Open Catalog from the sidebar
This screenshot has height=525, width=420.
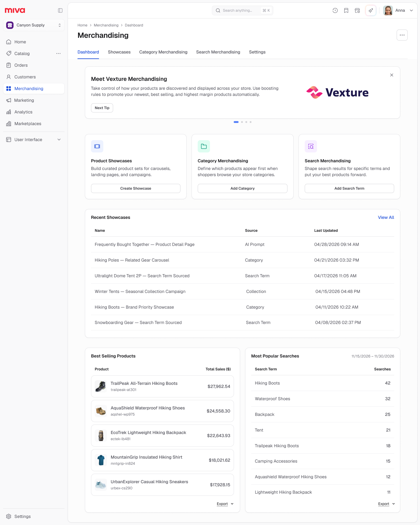pos(22,53)
